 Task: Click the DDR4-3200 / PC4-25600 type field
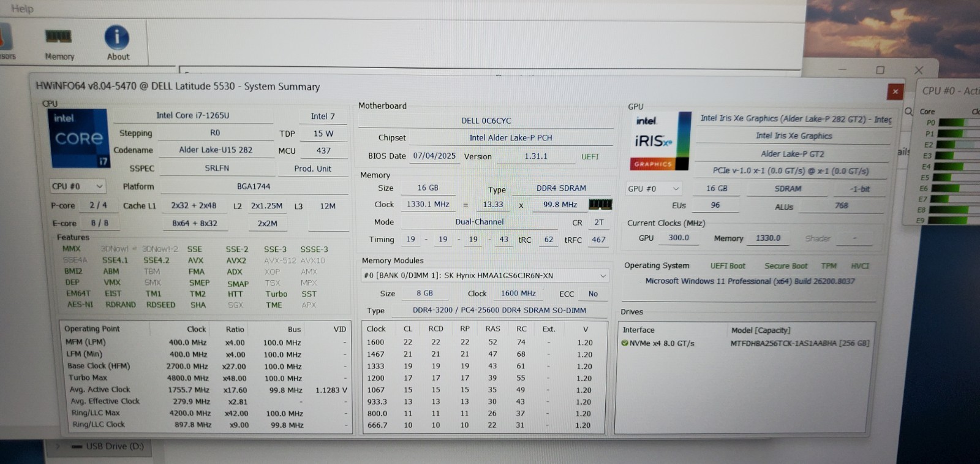(x=499, y=310)
